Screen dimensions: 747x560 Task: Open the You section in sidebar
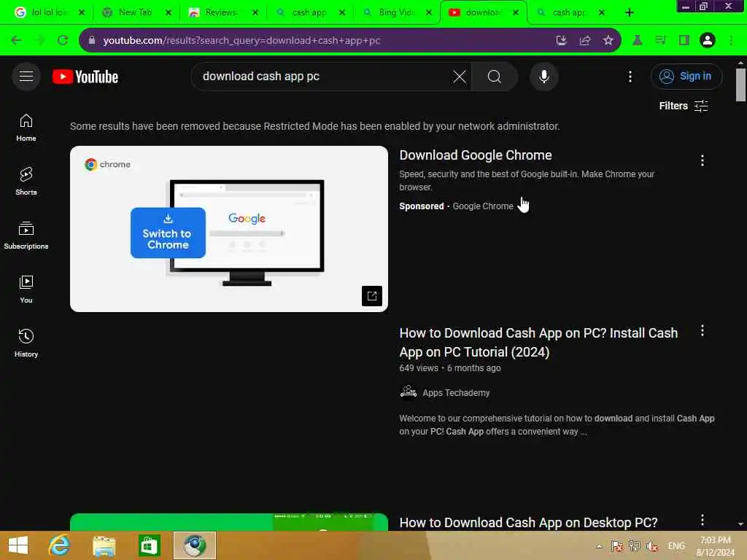pyautogui.click(x=26, y=289)
